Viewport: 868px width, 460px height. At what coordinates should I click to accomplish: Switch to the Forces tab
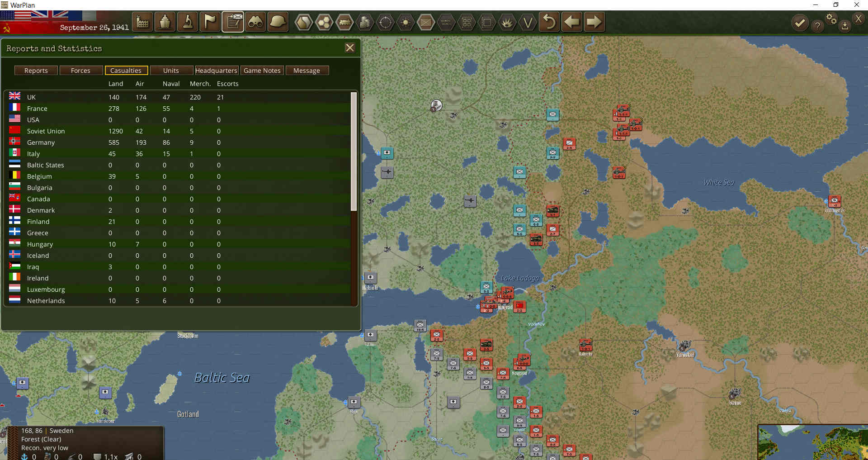(x=80, y=71)
